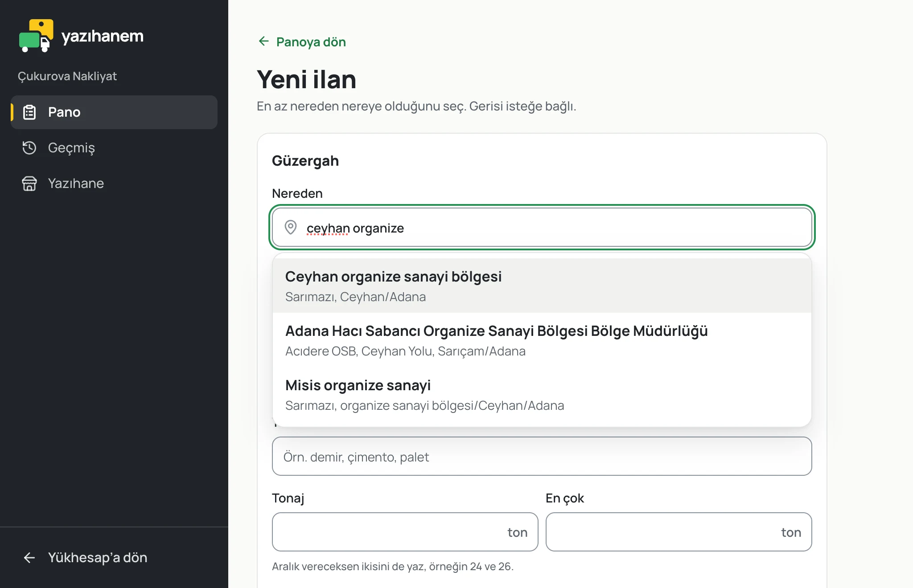Click the Yazıhane storefront icon
This screenshot has width=913, height=588.
[29, 184]
